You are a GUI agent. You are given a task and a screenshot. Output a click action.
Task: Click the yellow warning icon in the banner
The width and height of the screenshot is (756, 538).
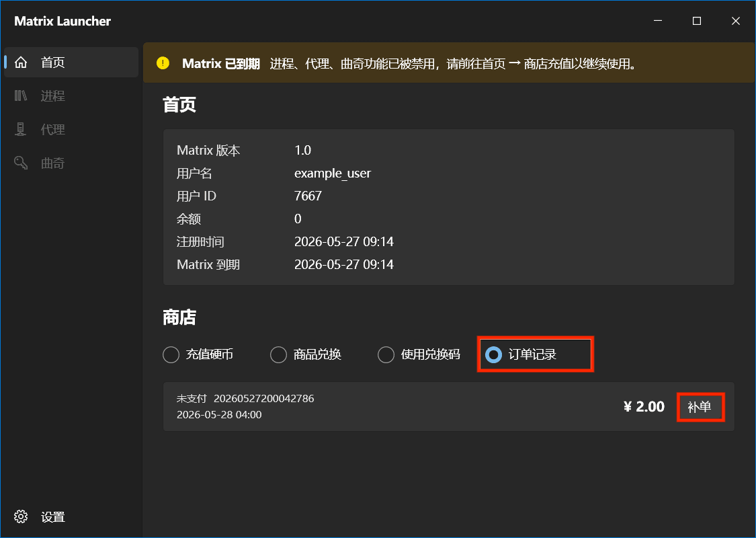(163, 63)
